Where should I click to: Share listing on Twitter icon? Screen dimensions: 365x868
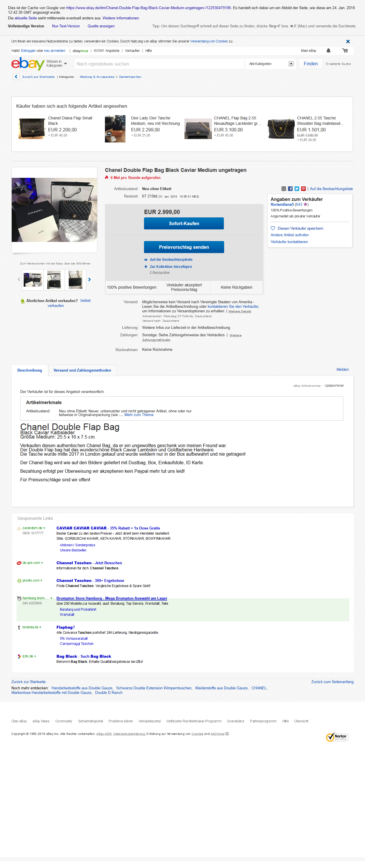pyautogui.click(x=297, y=189)
